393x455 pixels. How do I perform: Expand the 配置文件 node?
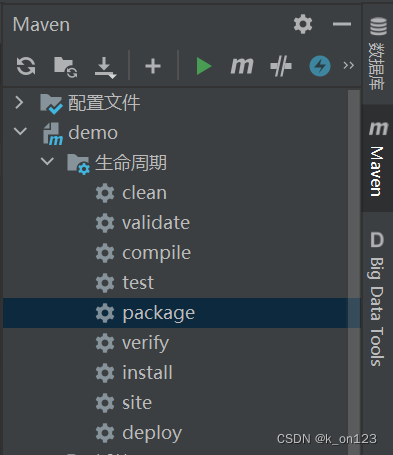pos(19,102)
